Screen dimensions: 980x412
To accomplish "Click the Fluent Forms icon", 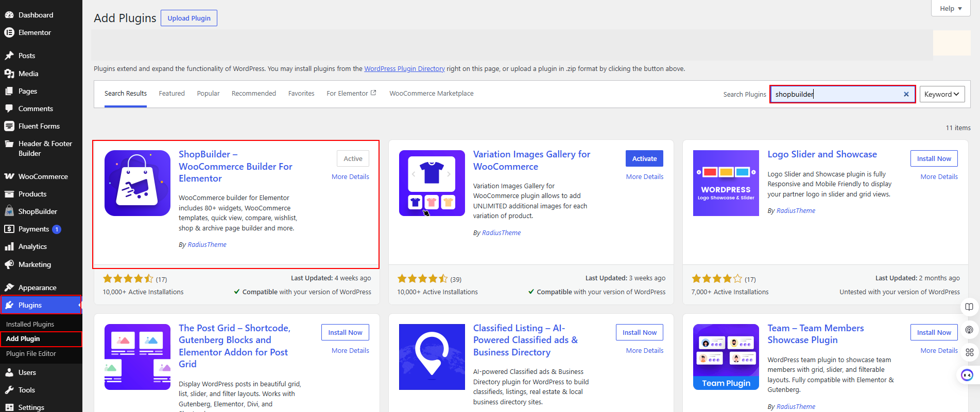I will click(9, 126).
